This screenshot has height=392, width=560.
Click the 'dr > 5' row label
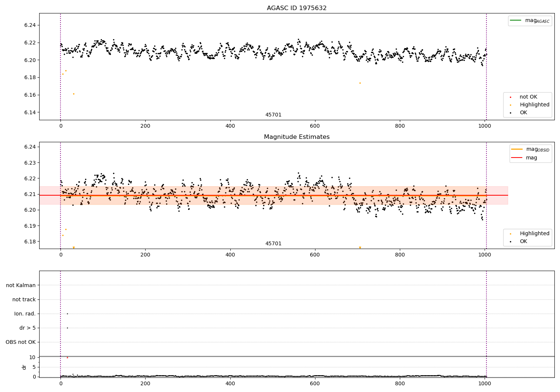pyautogui.click(x=28, y=328)
